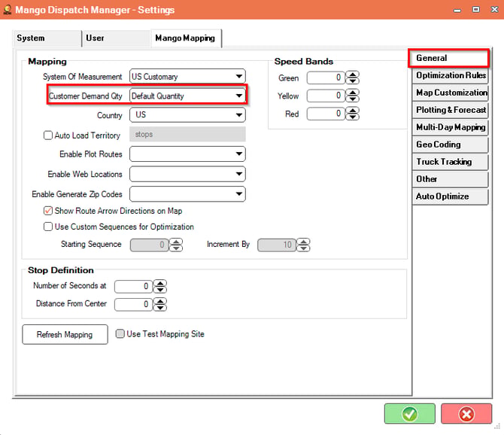Decrease Number of Seconds at value
This screenshot has width=504, height=435.
pos(160,289)
